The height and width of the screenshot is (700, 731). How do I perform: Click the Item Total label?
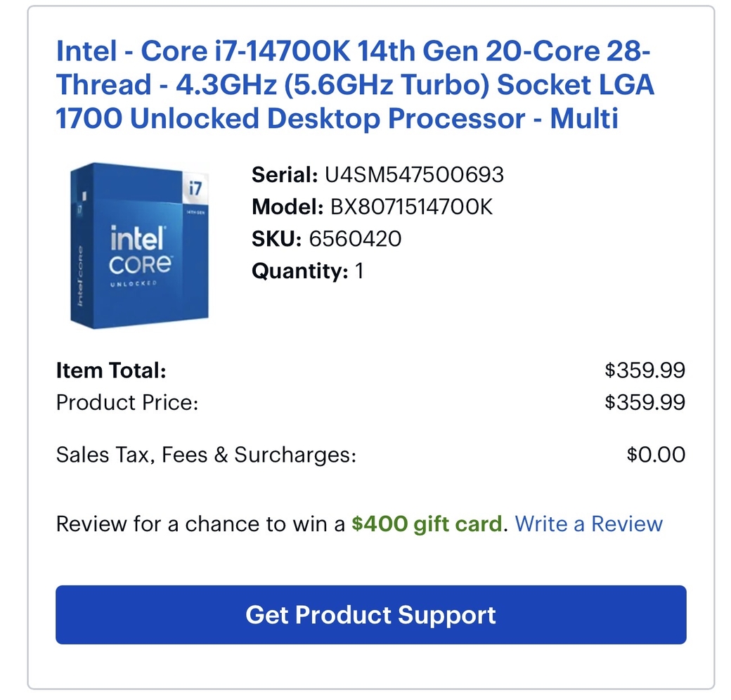tap(111, 370)
